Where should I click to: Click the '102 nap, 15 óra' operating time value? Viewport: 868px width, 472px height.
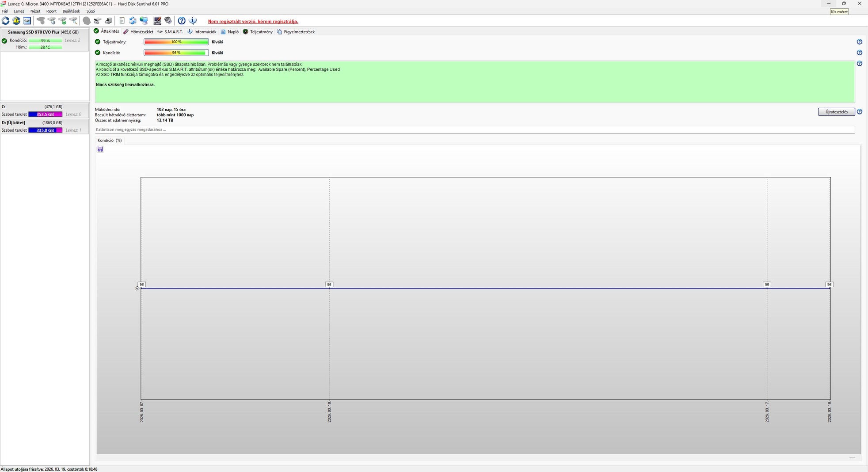171,110
